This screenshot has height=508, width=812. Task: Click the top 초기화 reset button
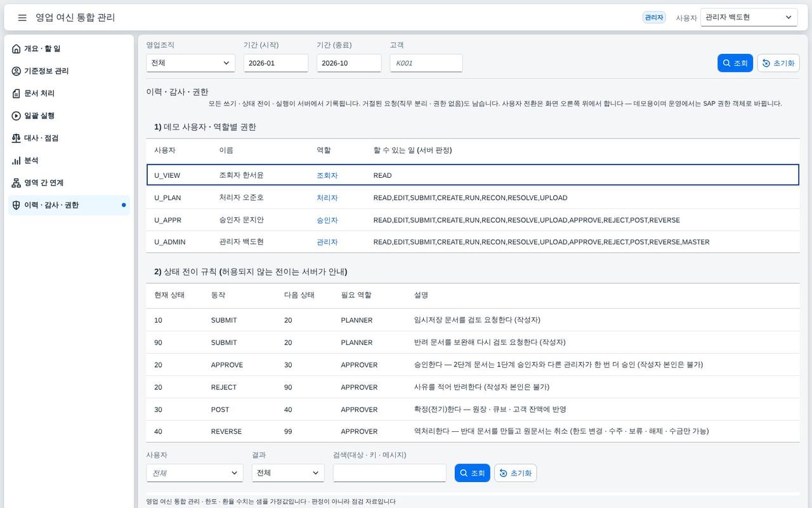pyautogui.click(x=778, y=63)
